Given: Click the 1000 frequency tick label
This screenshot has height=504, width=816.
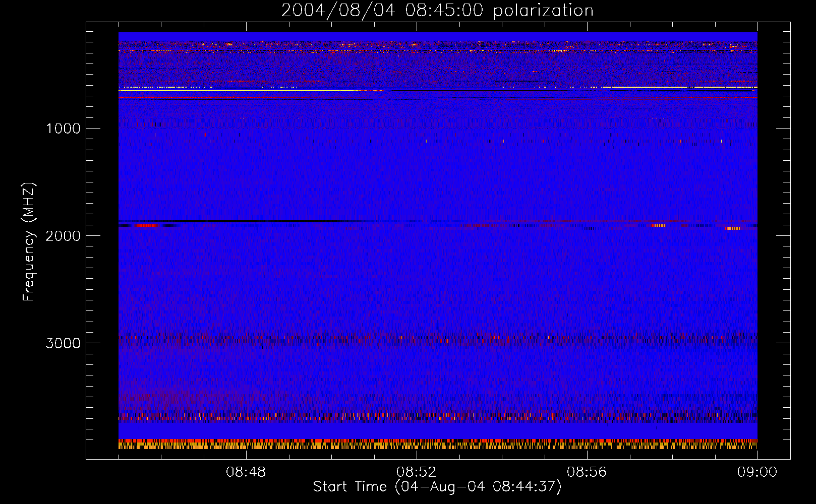Looking at the screenshot, I should coord(64,129).
